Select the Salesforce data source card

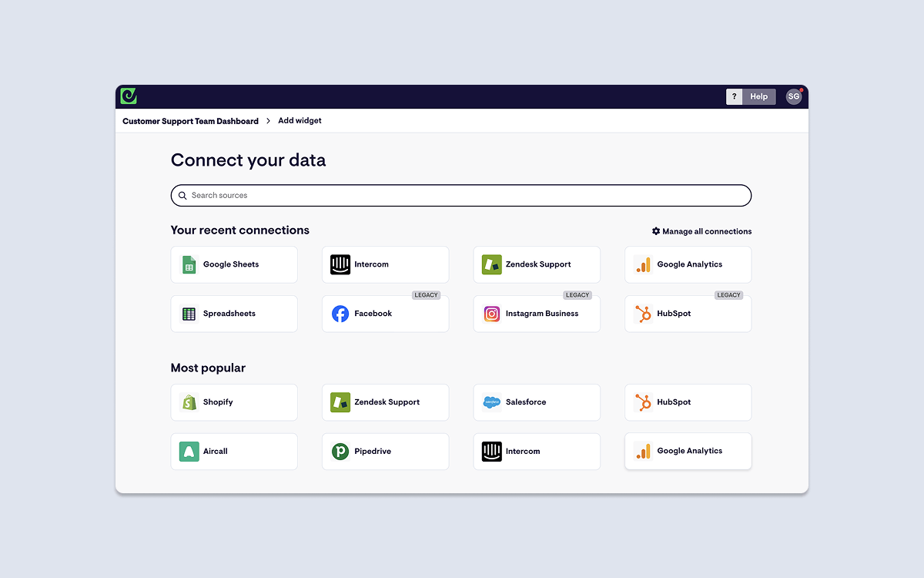(537, 402)
